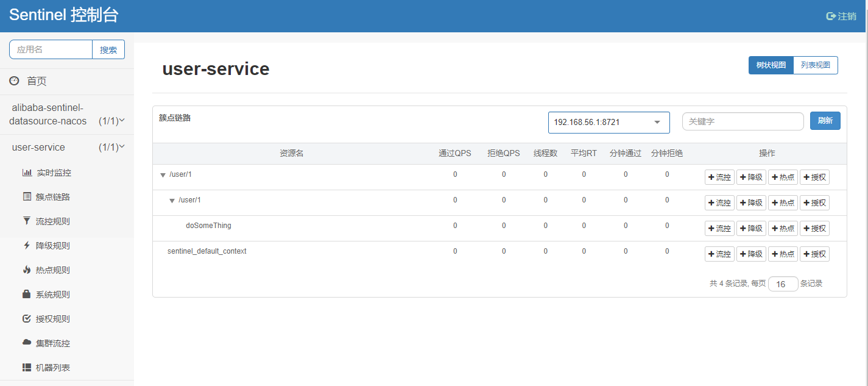The image size is (868, 386).
Task: Add 热点 rule for doSomeThing
Action: (783, 228)
